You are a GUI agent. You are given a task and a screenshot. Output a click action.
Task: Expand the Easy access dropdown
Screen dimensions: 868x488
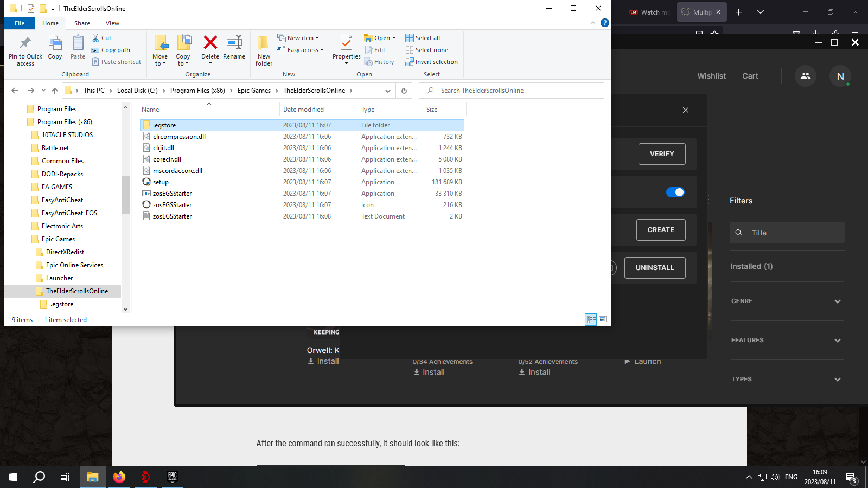click(x=300, y=50)
